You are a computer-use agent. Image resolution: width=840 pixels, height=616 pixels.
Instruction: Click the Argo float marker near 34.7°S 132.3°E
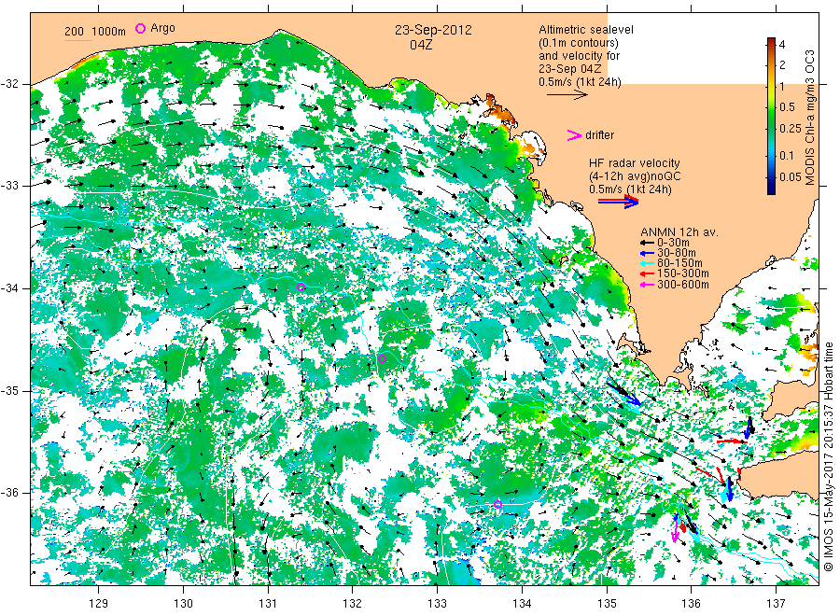pyautogui.click(x=382, y=359)
